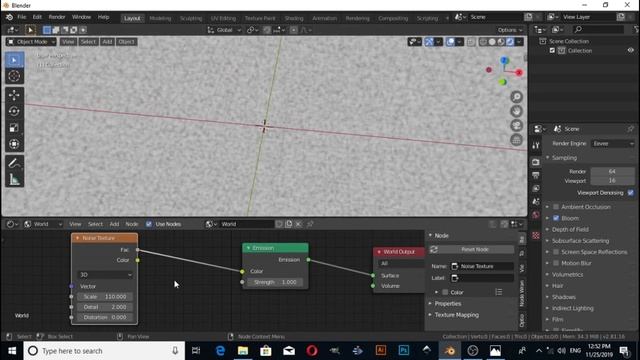
Task: Click the viewport pan hand icon
Action: (516, 111)
